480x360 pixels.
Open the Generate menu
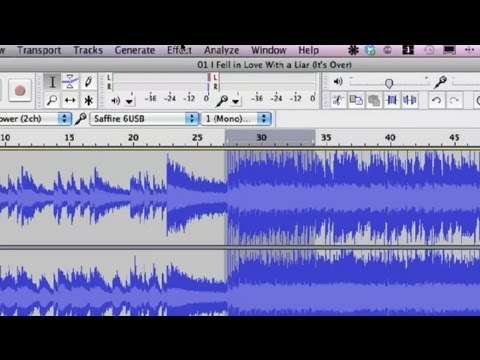135,50
